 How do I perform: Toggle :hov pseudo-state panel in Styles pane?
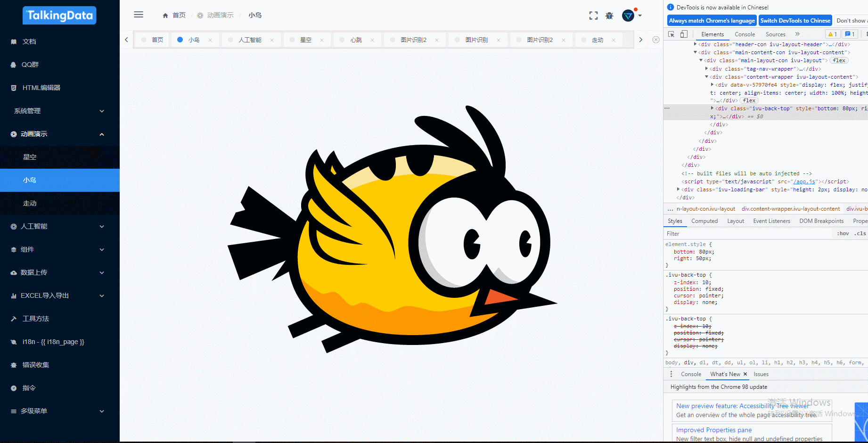tap(843, 233)
